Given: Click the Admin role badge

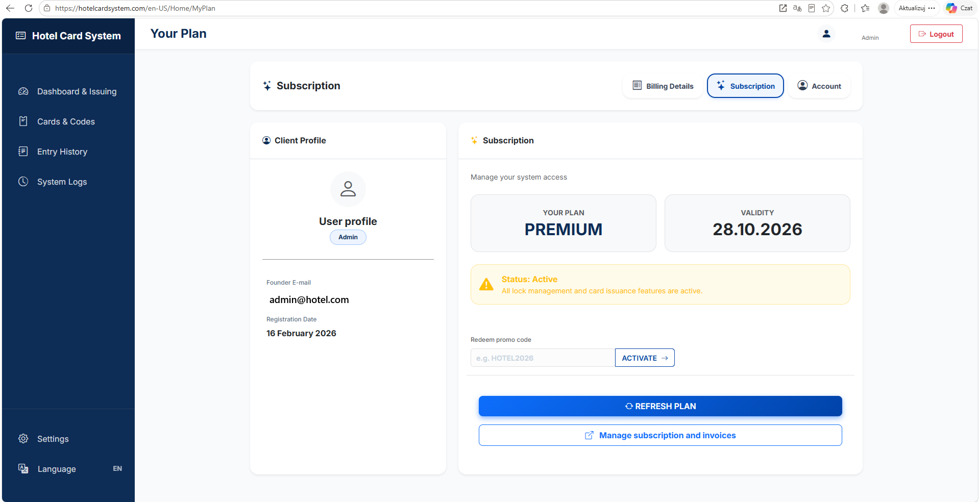Looking at the screenshot, I should coord(348,237).
